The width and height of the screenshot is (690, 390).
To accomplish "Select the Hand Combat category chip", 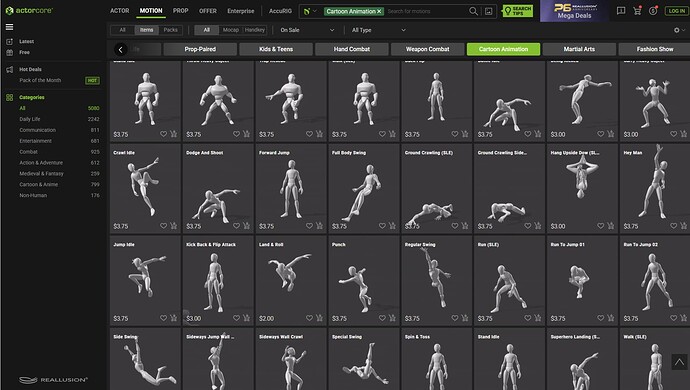I will (x=352, y=49).
